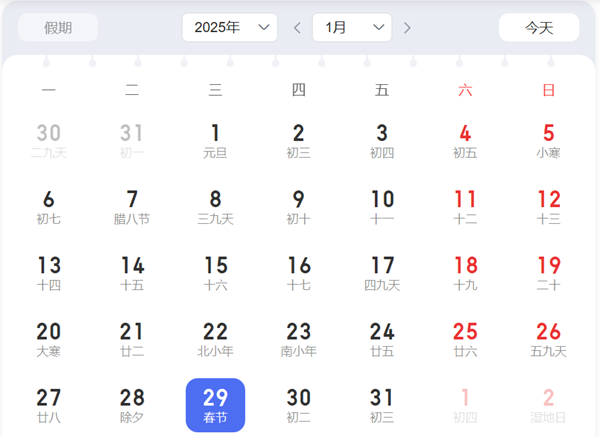Open the 1月 month dropdown
The width and height of the screenshot is (600, 437).
(x=351, y=28)
